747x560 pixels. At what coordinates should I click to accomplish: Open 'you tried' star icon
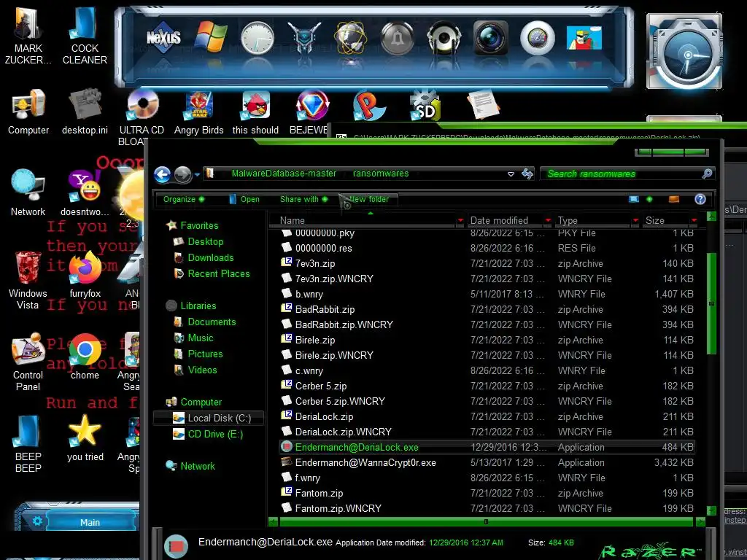(85, 438)
